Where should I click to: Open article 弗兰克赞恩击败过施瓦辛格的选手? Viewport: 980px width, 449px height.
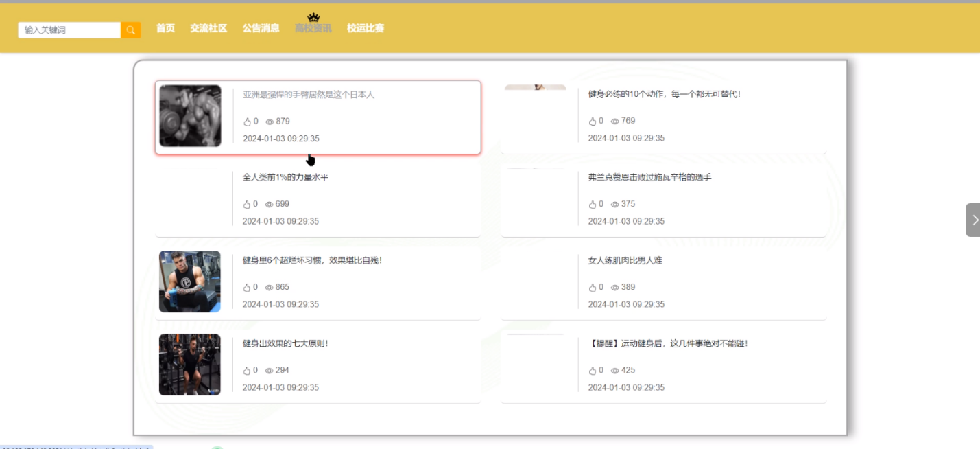[650, 177]
